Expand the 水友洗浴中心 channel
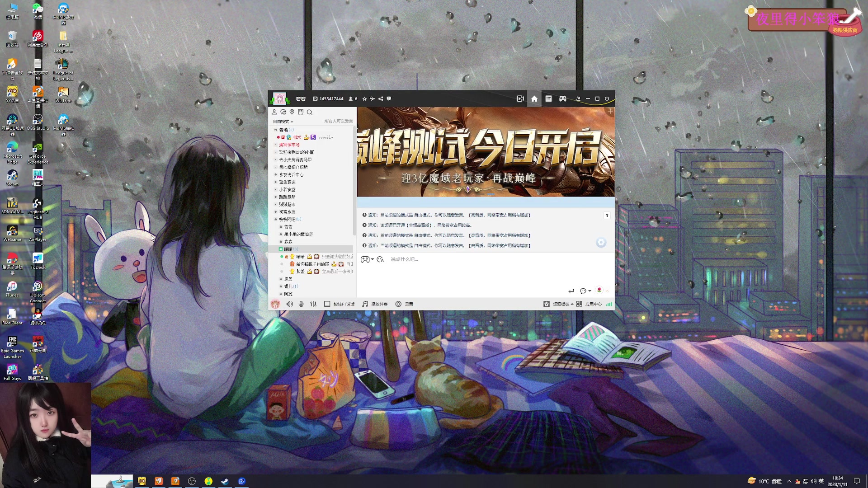 (x=276, y=175)
